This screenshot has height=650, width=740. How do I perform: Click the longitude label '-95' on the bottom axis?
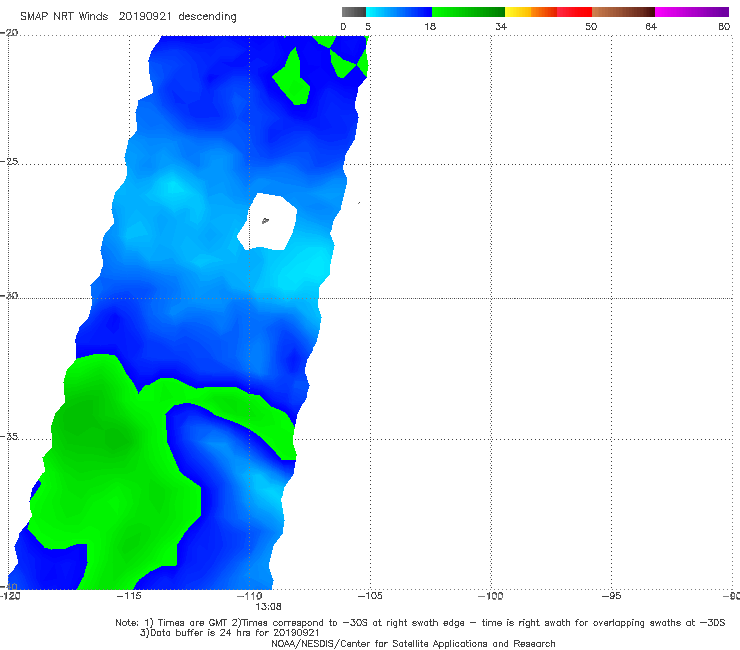point(611,596)
